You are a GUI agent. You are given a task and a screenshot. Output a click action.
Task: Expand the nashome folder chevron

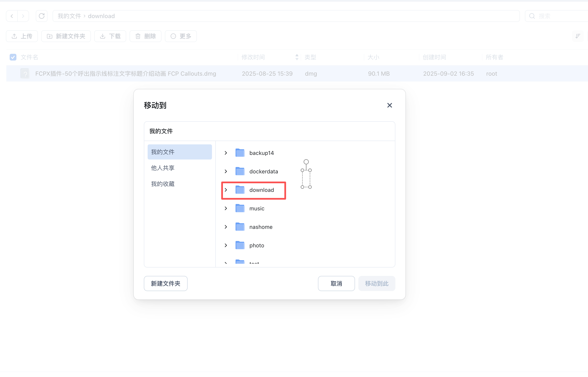[226, 227]
